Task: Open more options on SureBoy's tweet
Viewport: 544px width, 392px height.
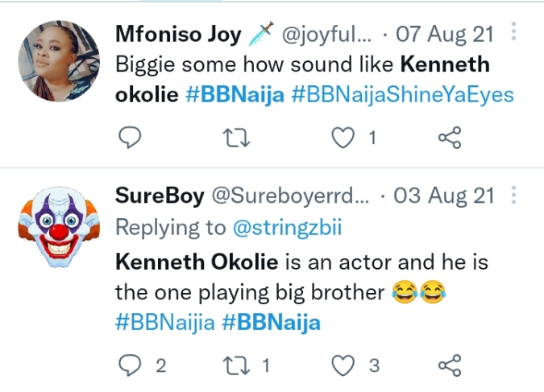Action: [x=515, y=195]
